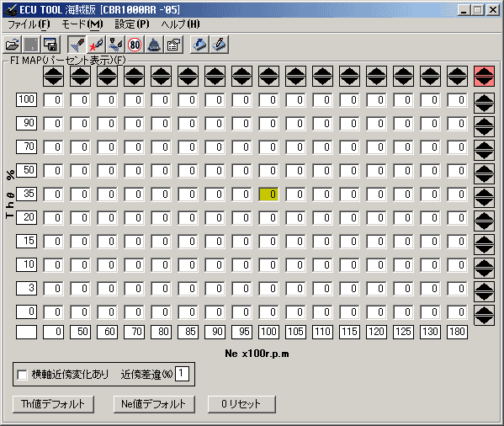Click the 0リセット button
504x426 pixels.
(x=241, y=404)
